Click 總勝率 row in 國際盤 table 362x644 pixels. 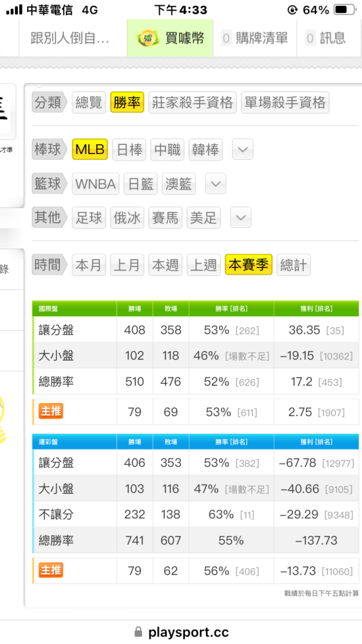pyautogui.click(x=196, y=381)
